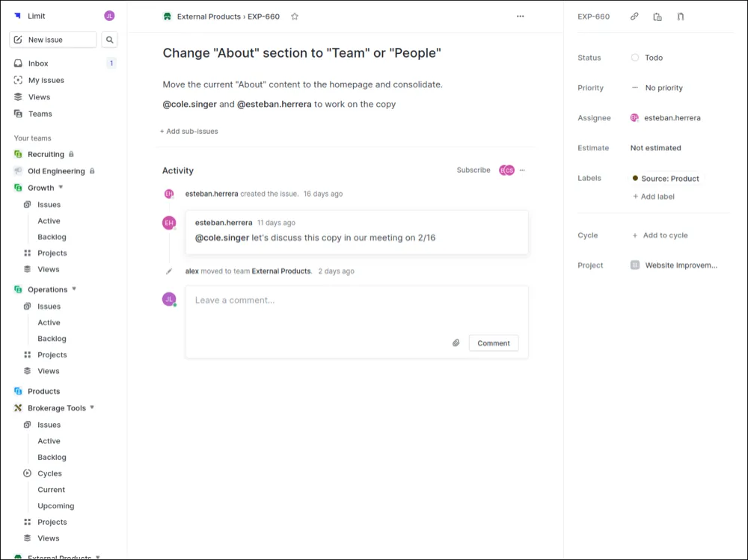Copy the issue link using the chain icon
Screen dimensions: 748x560
click(634, 16)
